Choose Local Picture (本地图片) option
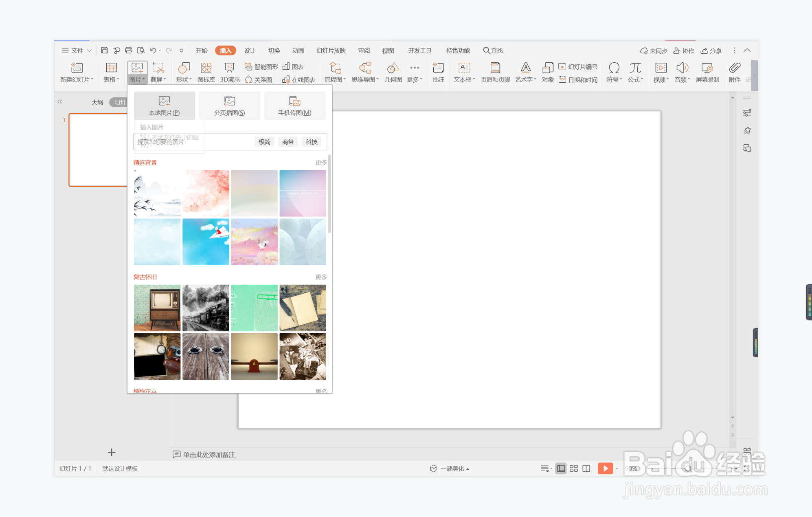Image resolution: width=812 pixels, height=517 pixels. tap(164, 106)
